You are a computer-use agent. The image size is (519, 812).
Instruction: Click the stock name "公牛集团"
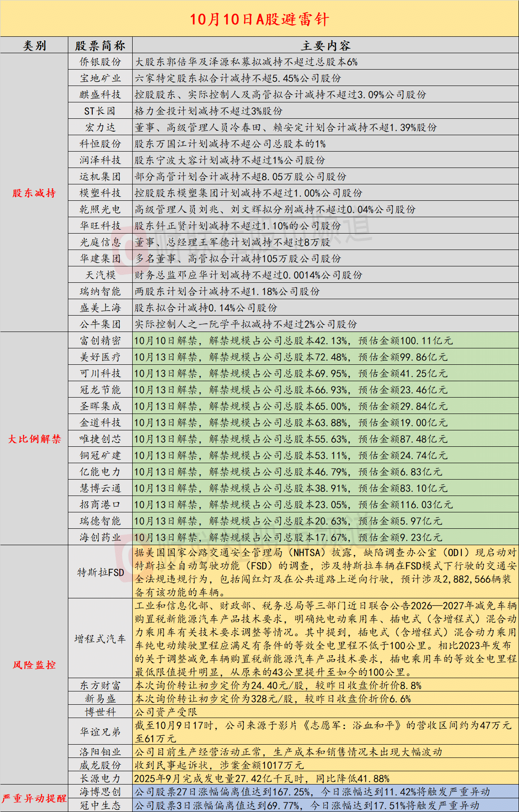(x=100, y=324)
